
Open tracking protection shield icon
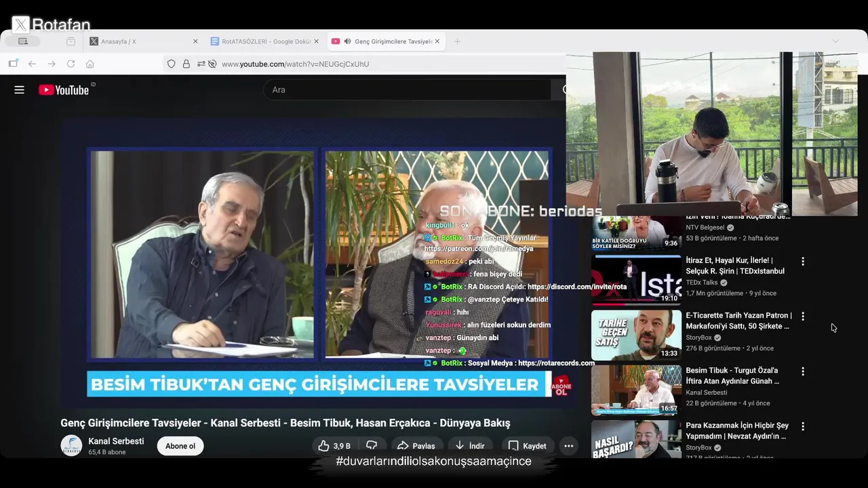171,64
